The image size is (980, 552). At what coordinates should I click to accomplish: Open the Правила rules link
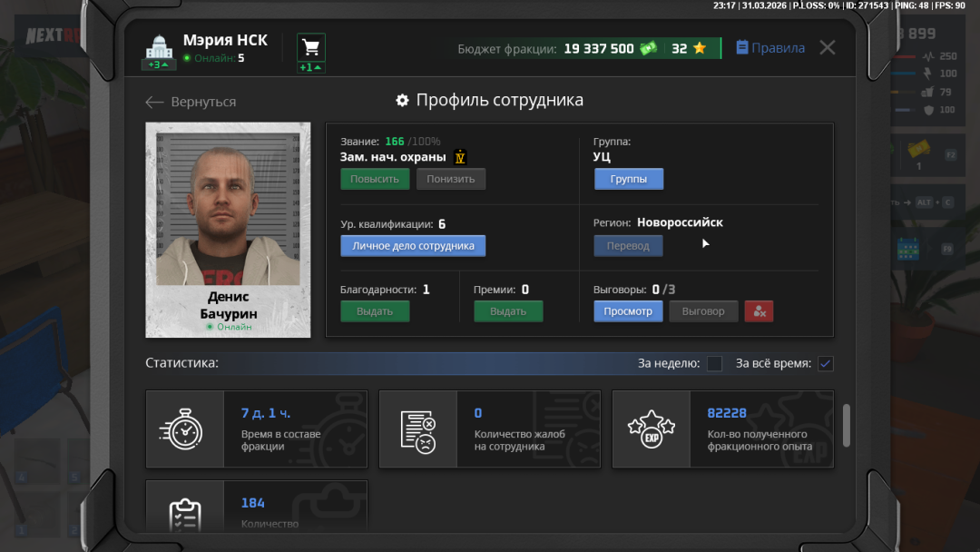tap(769, 48)
